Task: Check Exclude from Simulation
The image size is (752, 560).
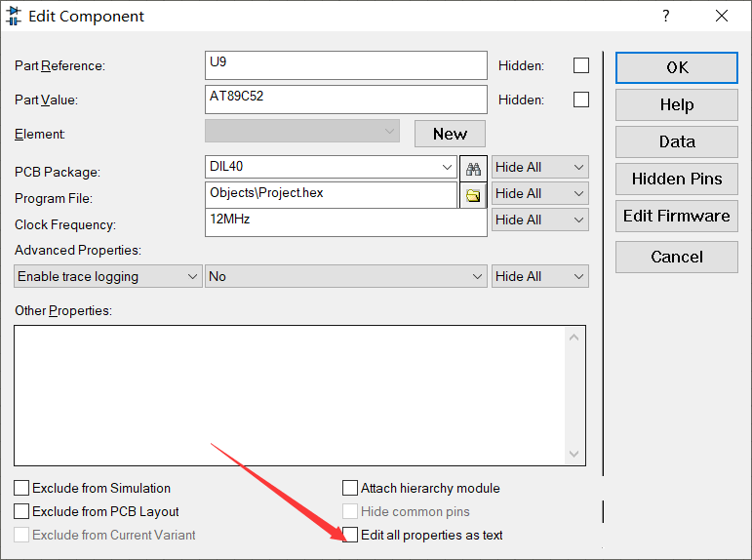Action: [x=21, y=488]
